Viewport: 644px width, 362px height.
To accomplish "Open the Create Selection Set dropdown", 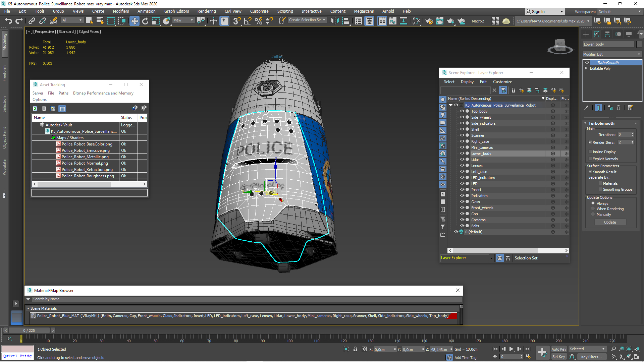I will tap(307, 20).
